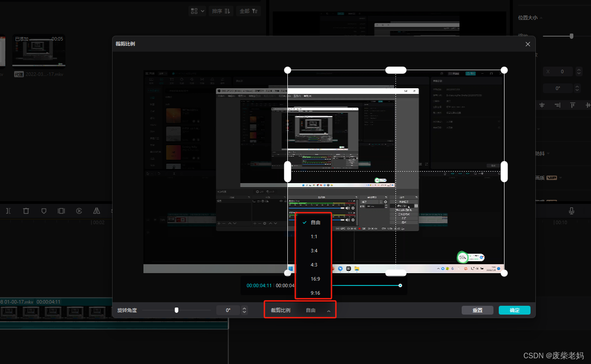The height and width of the screenshot is (364, 591).
Task: Click the align right icon in right panel
Action: 557,105
